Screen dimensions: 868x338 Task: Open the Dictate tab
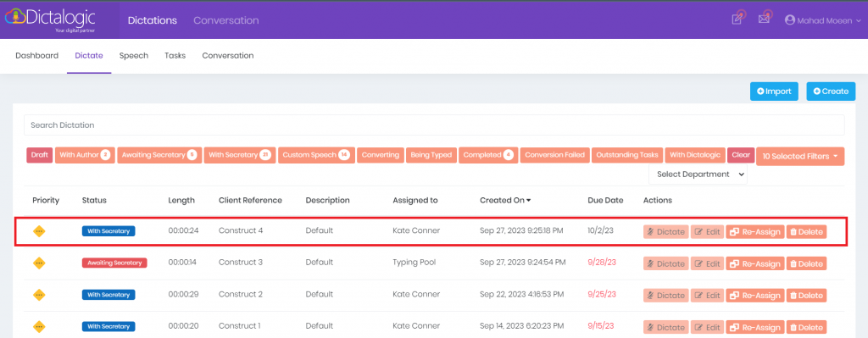(x=89, y=55)
